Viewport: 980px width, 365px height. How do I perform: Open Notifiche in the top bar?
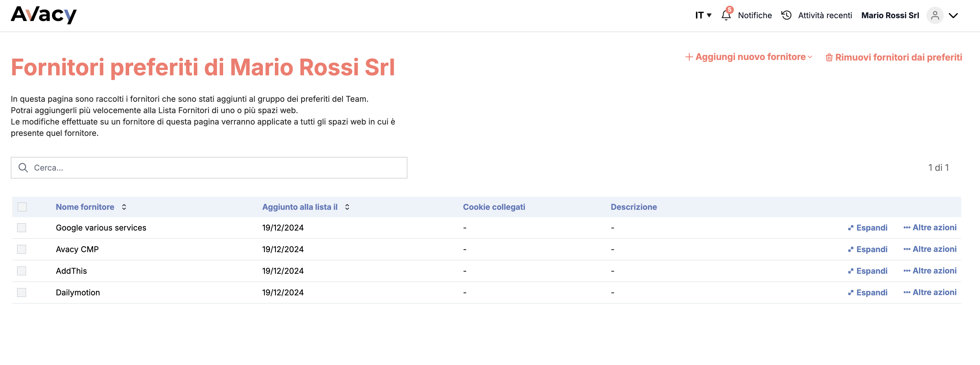[x=755, y=15]
